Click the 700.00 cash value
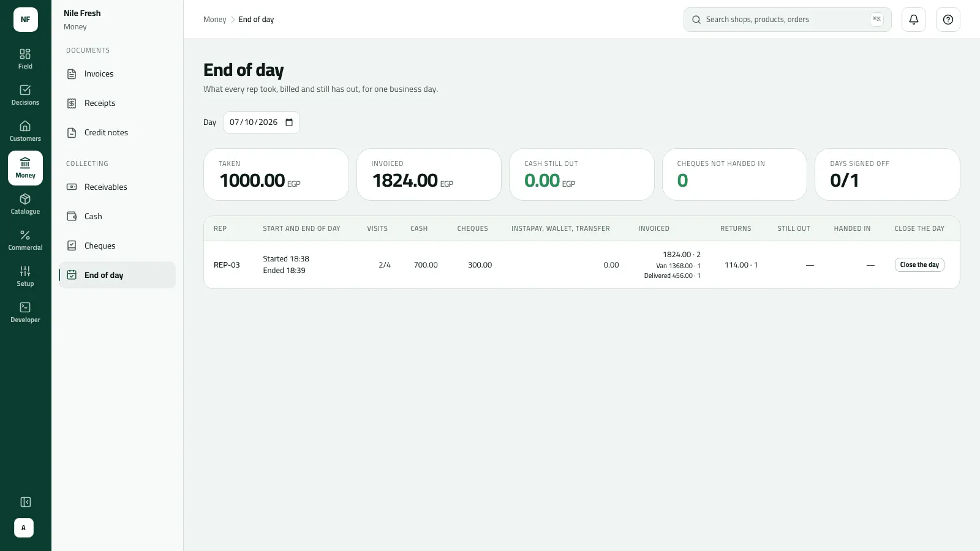The height and width of the screenshot is (551, 980). [426, 265]
